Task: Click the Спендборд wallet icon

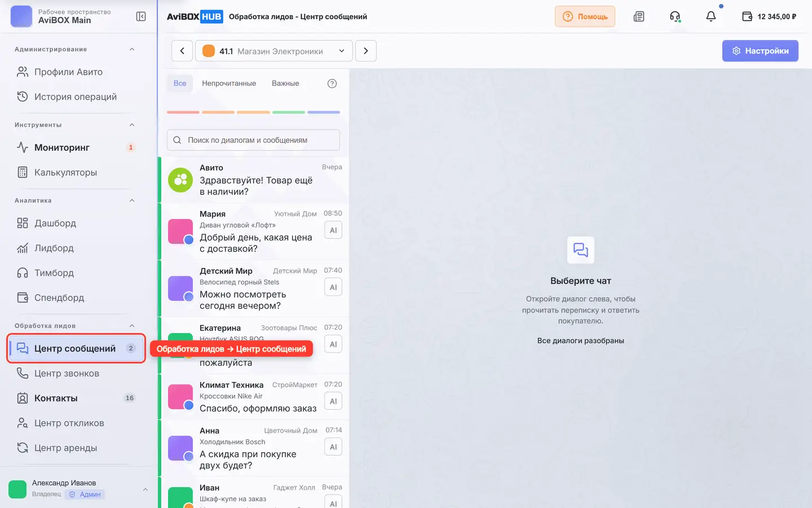Action: pyautogui.click(x=23, y=297)
